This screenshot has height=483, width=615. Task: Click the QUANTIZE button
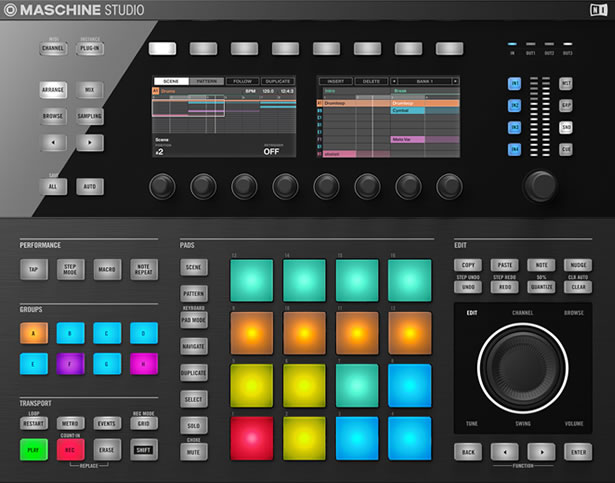[541, 287]
